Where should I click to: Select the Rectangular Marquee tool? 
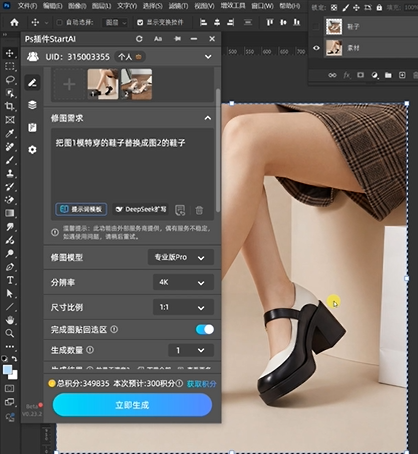tap(10, 67)
